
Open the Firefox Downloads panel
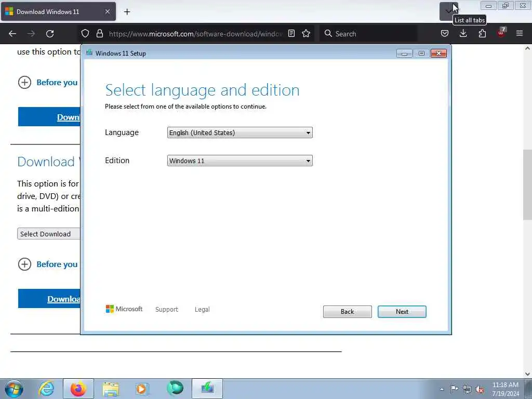463,33
